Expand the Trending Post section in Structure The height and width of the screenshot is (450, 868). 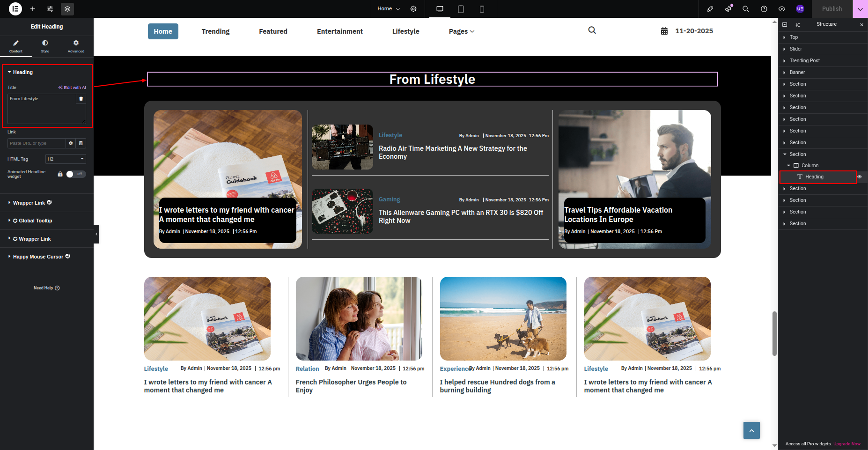point(785,61)
